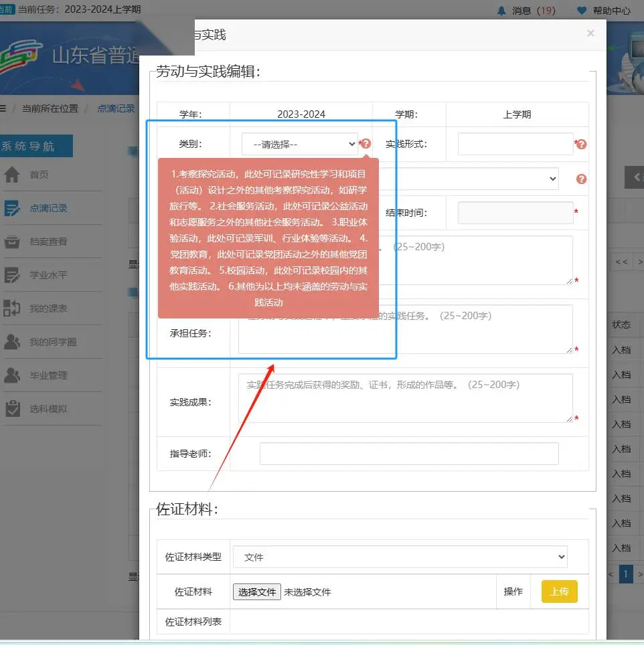Open the dropdown below 实践形式
This screenshot has height=645, width=644.
469,179
